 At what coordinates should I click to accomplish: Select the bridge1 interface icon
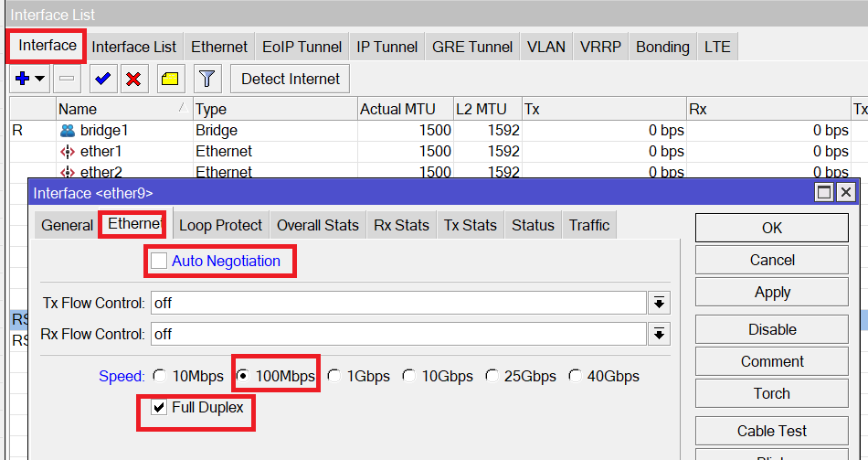pyautogui.click(x=67, y=131)
